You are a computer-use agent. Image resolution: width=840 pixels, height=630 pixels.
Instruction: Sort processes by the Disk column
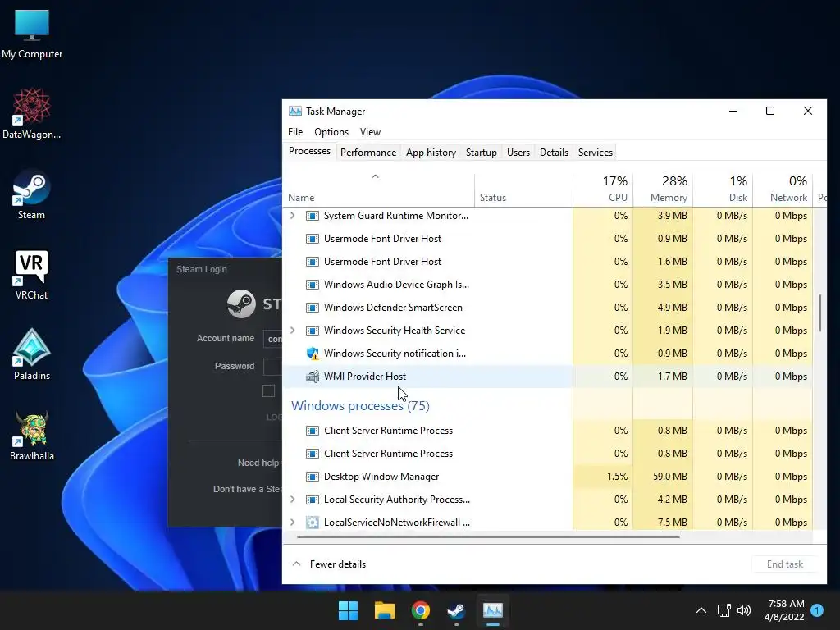point(723,189)
